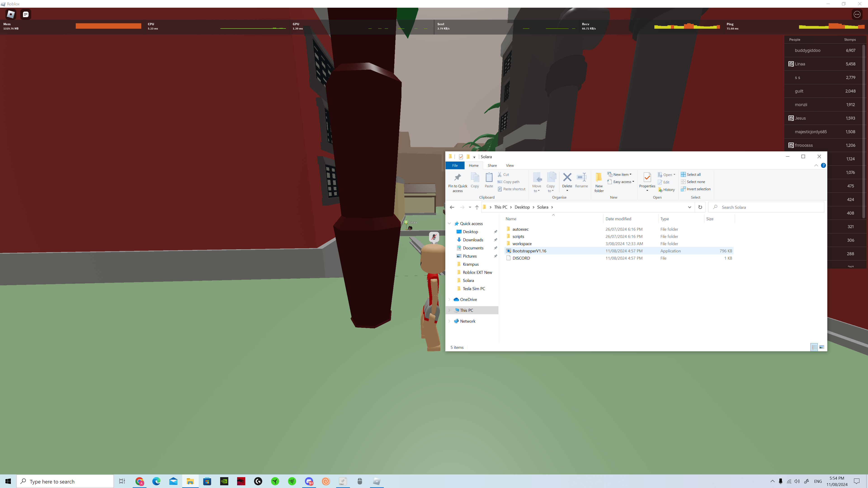The image size is (868, 488).
Task: Open the Roblox menu icon
Action: coord(11,14)
